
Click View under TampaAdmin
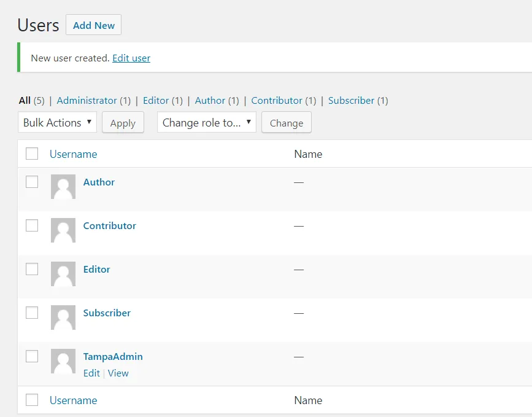(x=118, y=373)
